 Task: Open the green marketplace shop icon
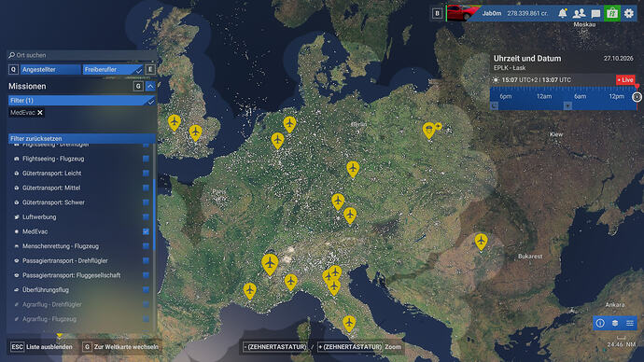[x=612, y=13]
